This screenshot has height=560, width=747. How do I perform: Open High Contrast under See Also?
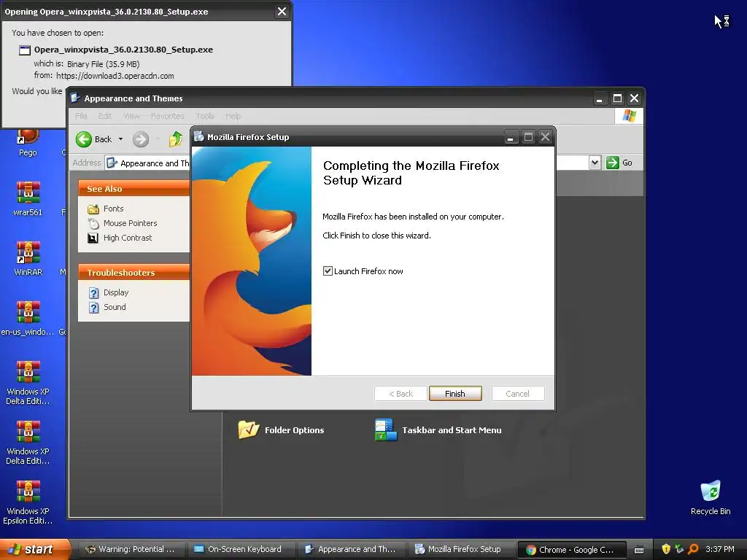[120, 238]
